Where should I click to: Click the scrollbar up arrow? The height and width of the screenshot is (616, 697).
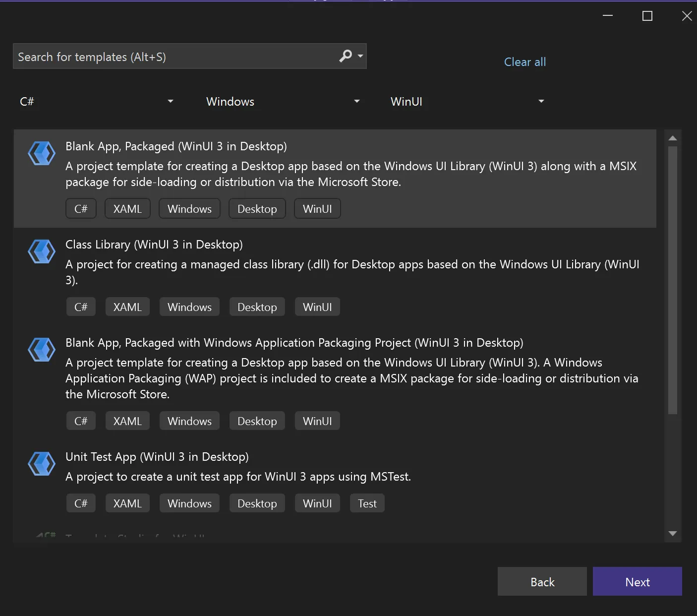[x=673, y=138]
